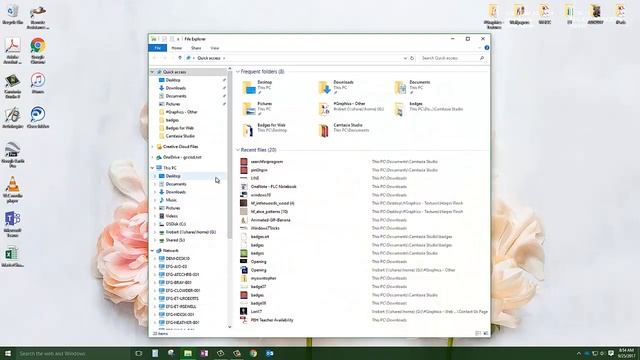This screenshot has height=360, width=640.
Task: Open Microsoft Teams desktop shortcut
Action: click(12, 224)
